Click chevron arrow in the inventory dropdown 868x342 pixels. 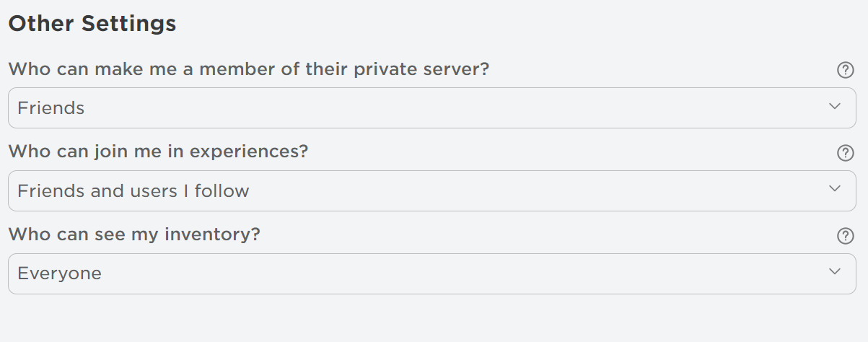coord(835,272)
